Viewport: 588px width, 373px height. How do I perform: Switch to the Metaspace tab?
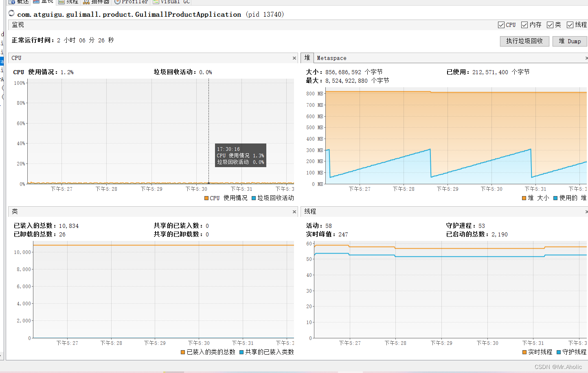tap(331, 58)
